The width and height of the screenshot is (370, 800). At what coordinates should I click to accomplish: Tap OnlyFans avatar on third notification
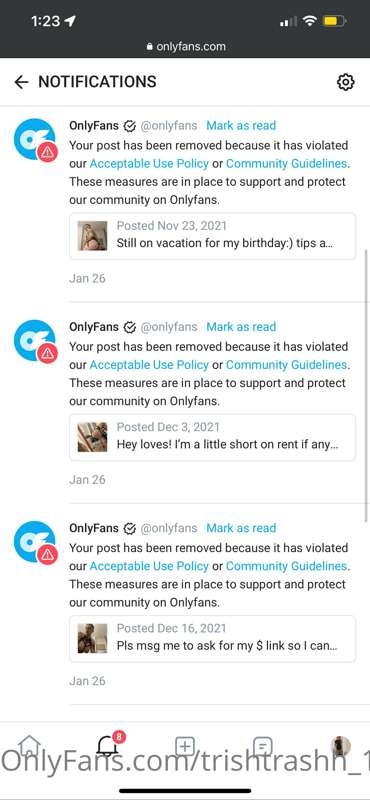35,542
